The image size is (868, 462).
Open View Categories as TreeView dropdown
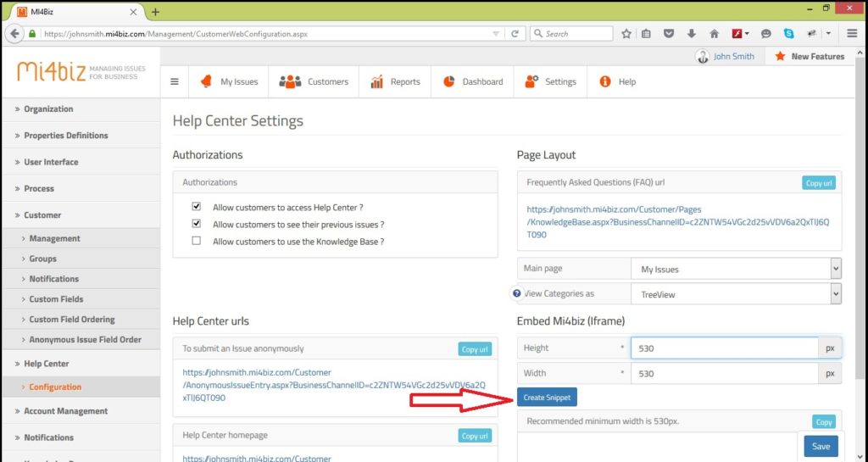tap(736, 293)
